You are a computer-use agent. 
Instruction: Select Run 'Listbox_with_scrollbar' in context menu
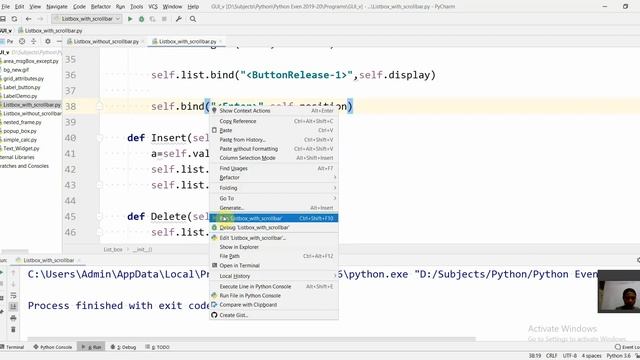pos(273,218)
